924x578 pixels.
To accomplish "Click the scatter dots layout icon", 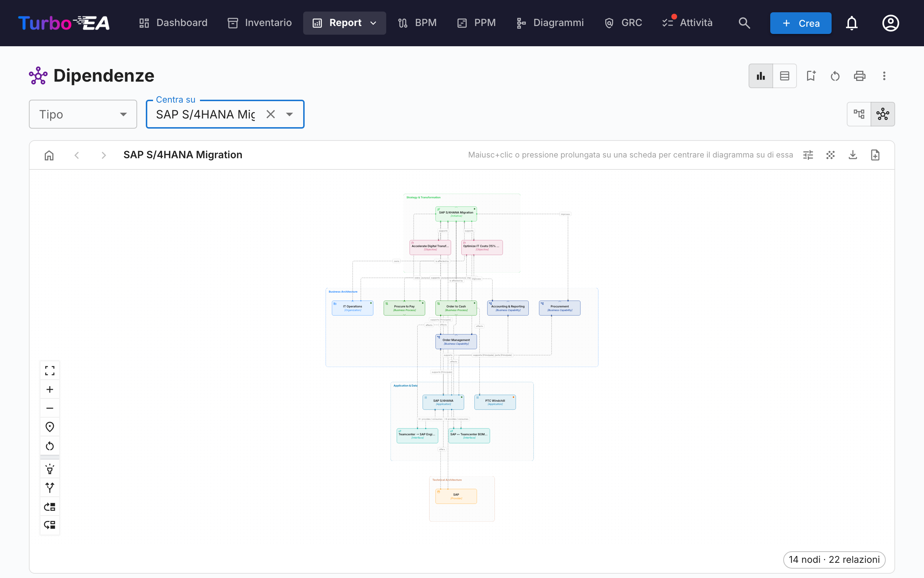I will (x=831, y=155).
